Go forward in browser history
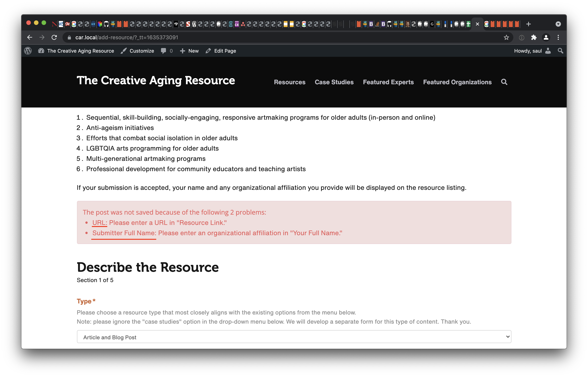This screenshot has width=588, height=377. (x=42, y=38)
